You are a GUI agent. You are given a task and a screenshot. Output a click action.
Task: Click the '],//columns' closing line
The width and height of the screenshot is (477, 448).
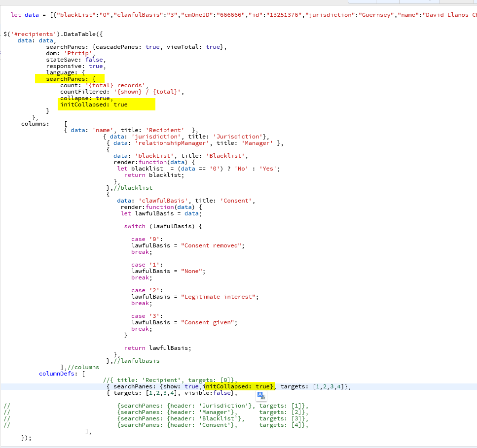[x=80, y=367]
